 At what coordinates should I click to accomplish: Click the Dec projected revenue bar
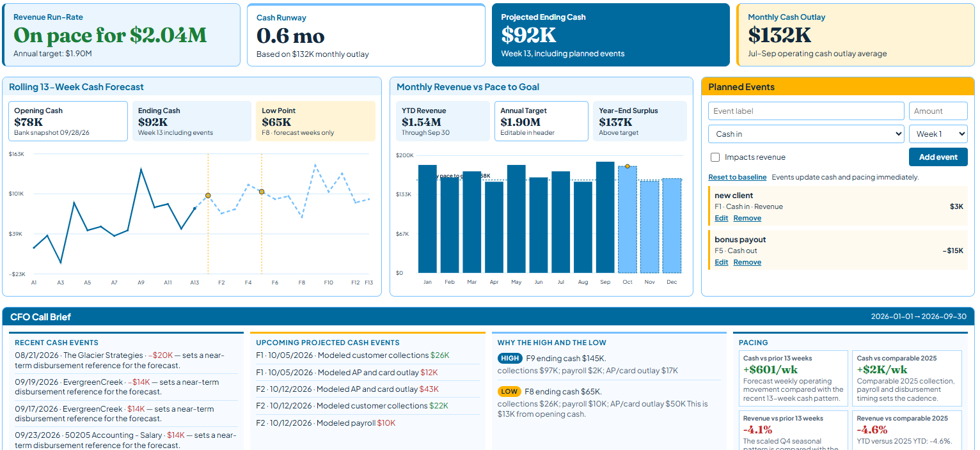coord(672,226)
